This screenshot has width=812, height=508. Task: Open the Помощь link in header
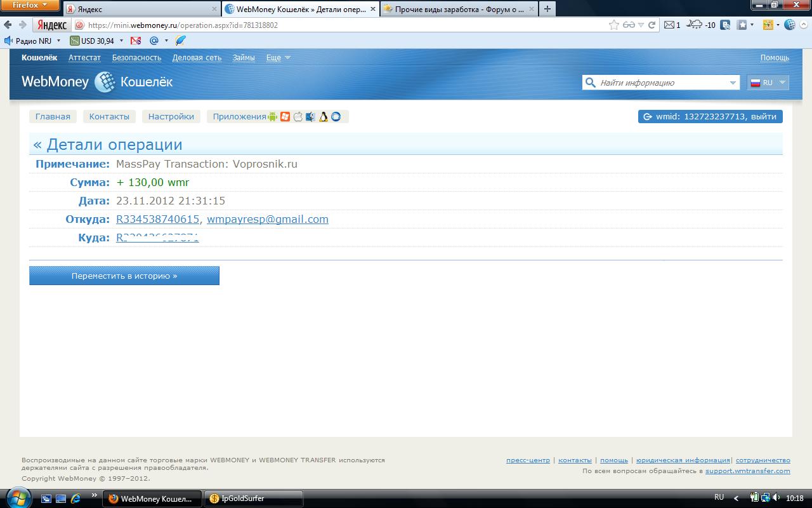[x=775, y=58]
